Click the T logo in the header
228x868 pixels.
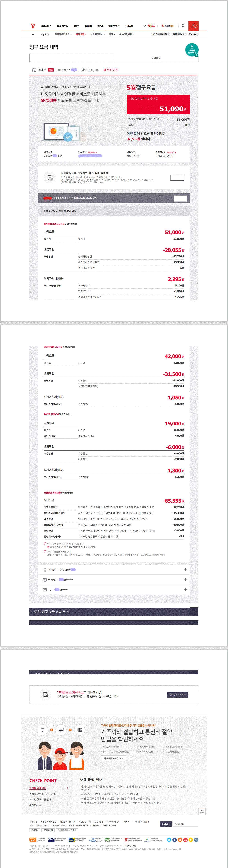[x=33, y=26]
